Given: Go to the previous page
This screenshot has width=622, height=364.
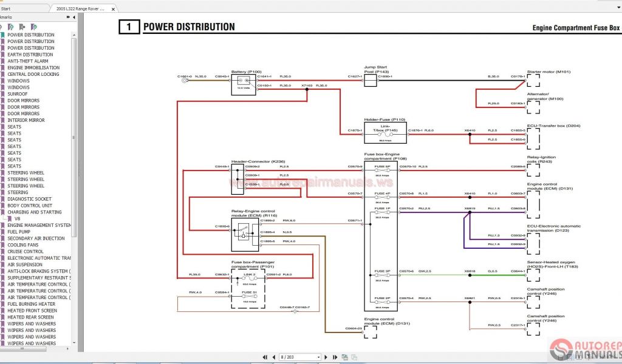Looking at the screenshot, I should [273, 357].
